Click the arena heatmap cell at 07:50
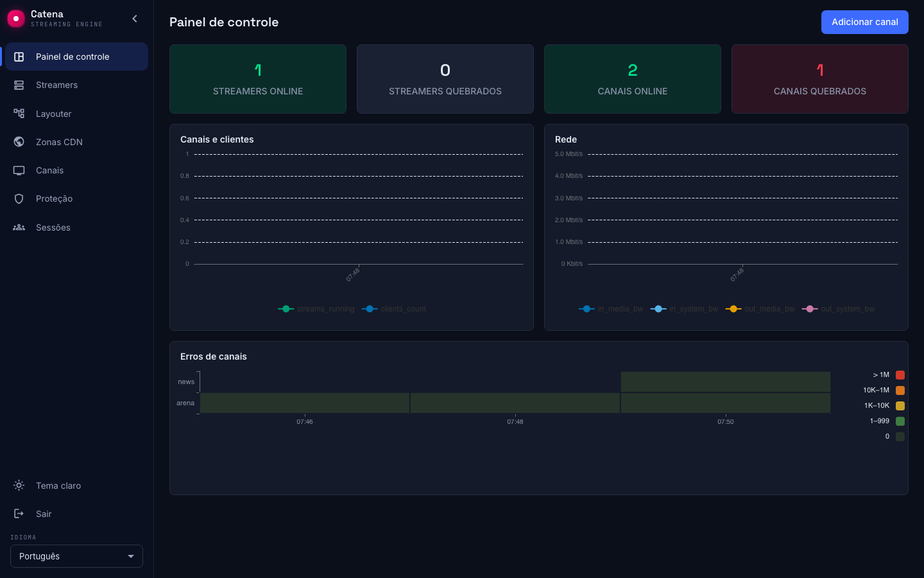Image resolution: width=924 pixels, height=578 pixels. click(x=726, y=403)
